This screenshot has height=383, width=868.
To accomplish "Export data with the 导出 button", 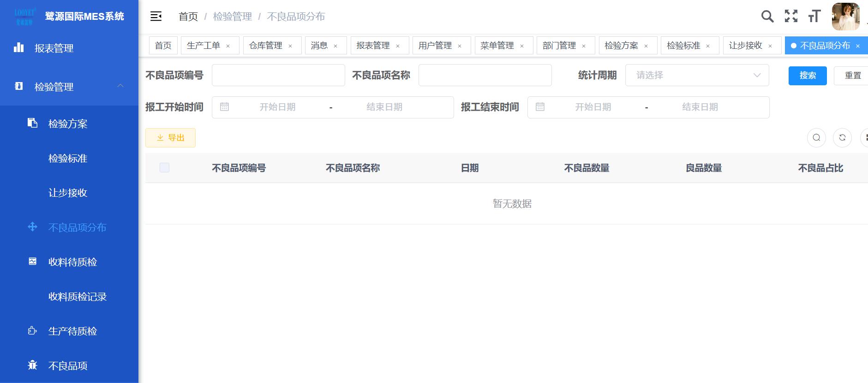I will coord(170,138).
